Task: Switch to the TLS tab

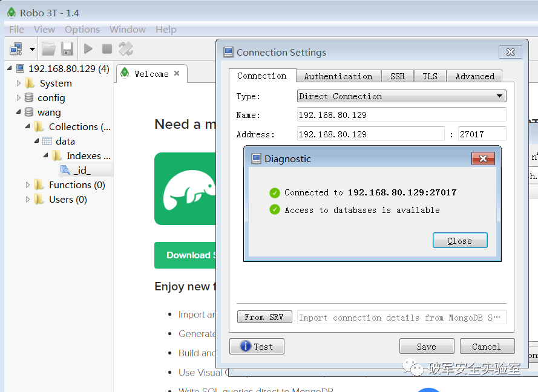Action: pos(430,76)
